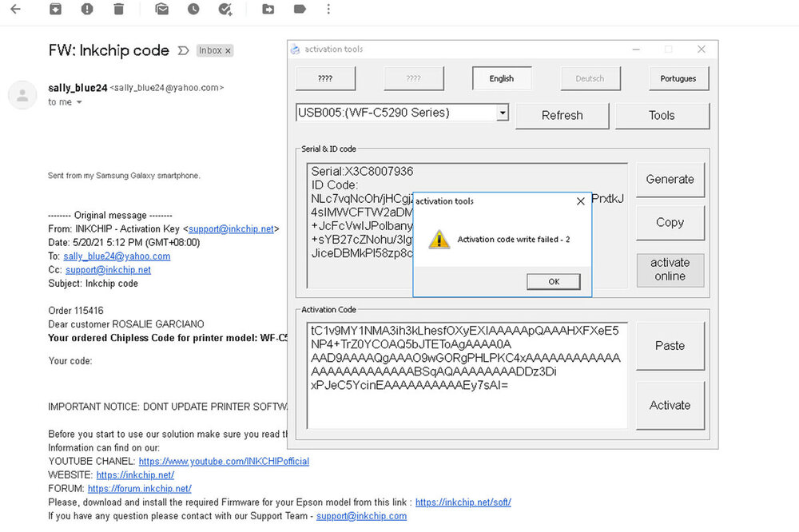Open the Move to folder icon
The image size is (799, 532).
pyautogui.click(x=268, y=10)
